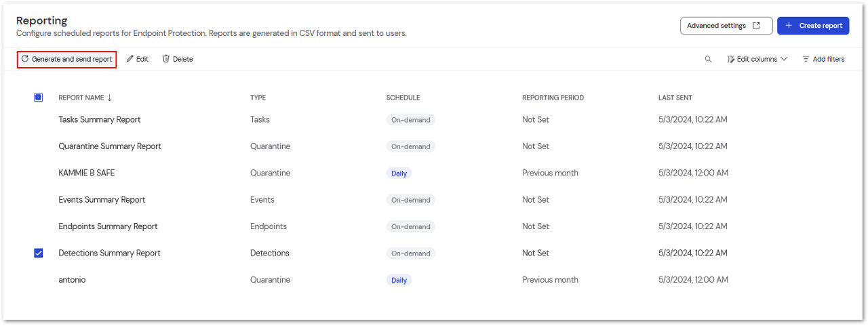This screenshot has width=868, height=326.
Task: Click the Reporting Period column header
Action: (x=553, y=98)
